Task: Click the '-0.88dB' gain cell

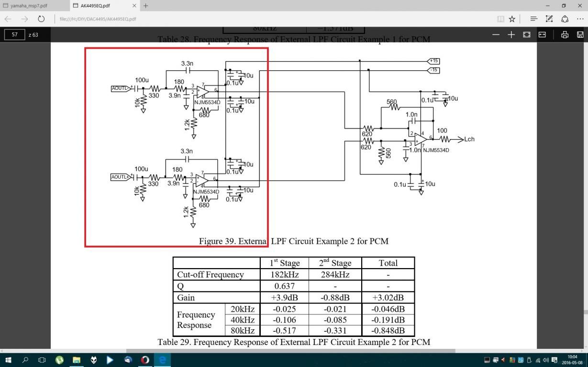Action: pyautogui.click(x=335, y=297)
